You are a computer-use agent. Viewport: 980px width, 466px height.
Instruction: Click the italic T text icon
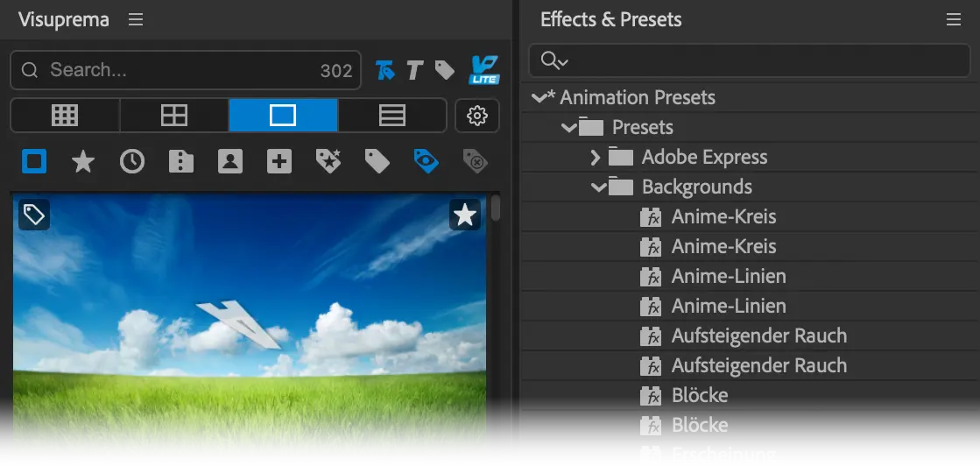point(415,71)
